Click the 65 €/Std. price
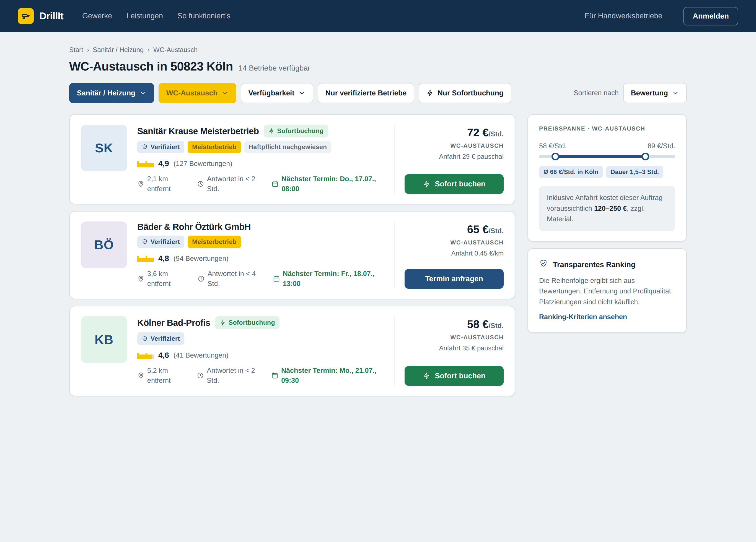The height and width of the screenshot is (542, 756). tap(485, 230)
